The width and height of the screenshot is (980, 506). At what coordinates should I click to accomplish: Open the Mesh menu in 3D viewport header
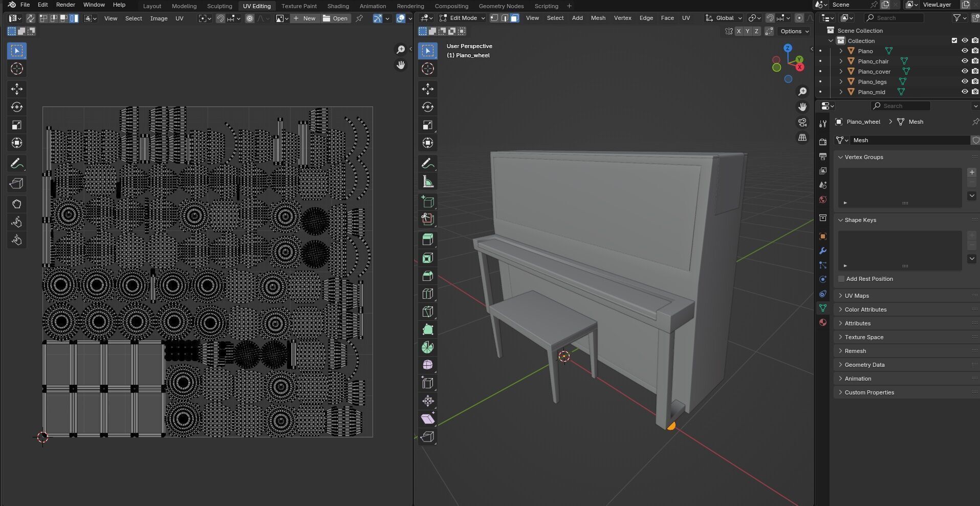pyautogui.click(x=598, y=18)
